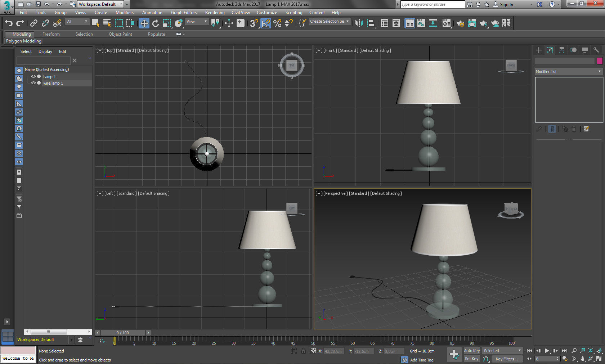Toggle Window/Crossing selection mode
Screen dimensions: 605x364
coord(130,23)
